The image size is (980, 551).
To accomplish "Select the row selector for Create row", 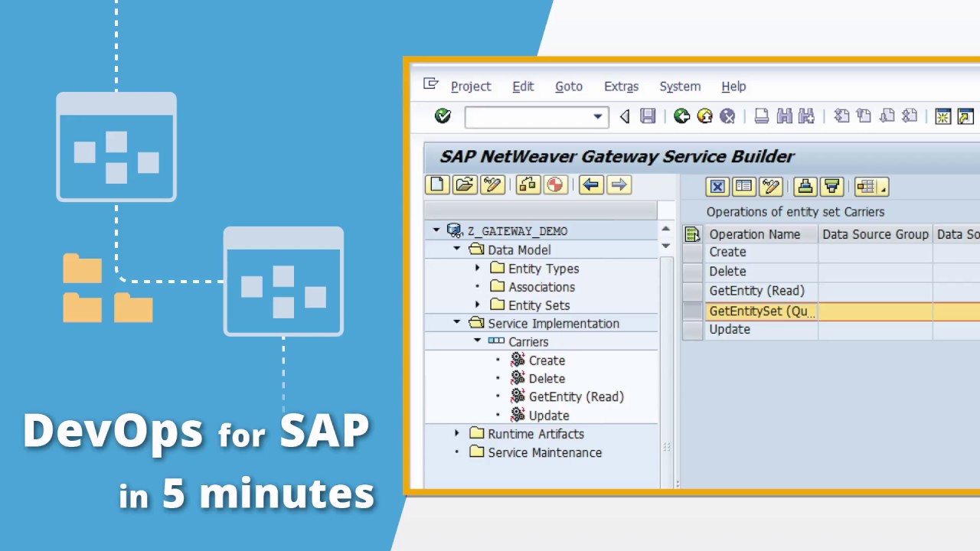I will (692, 253).
